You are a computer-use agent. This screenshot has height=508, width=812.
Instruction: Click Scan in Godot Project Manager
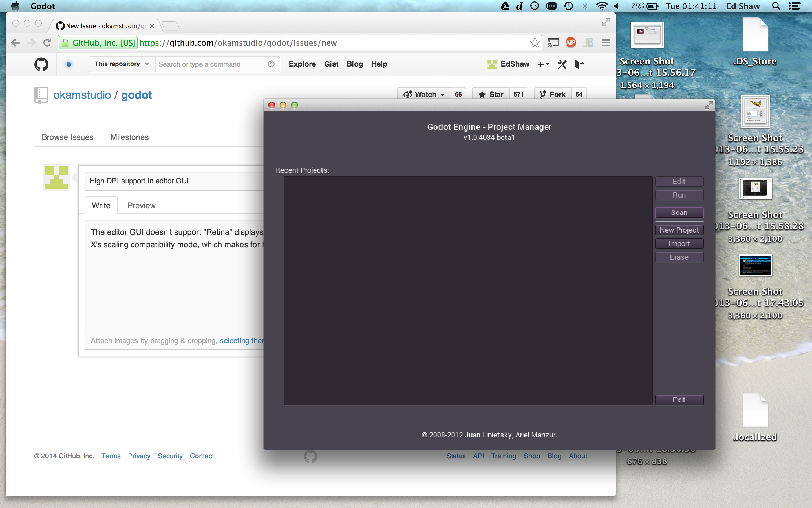pyautogui.click(x=679, y=213)
